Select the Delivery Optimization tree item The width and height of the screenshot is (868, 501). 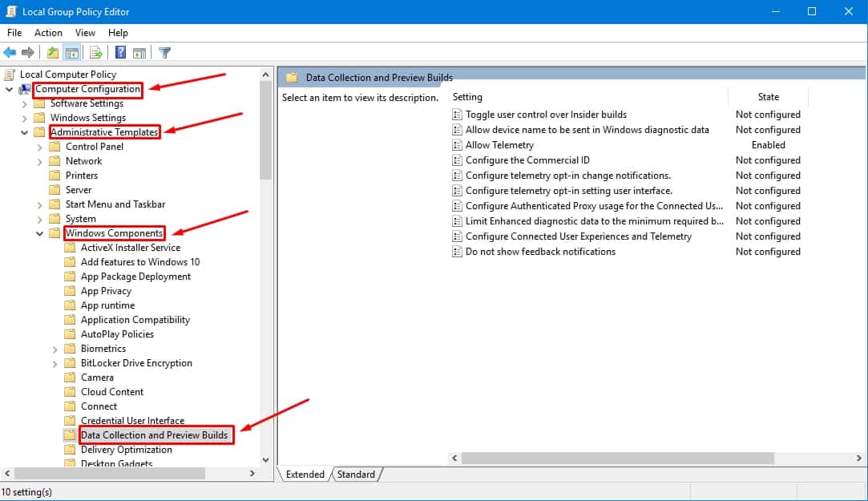tap(126, 450)
